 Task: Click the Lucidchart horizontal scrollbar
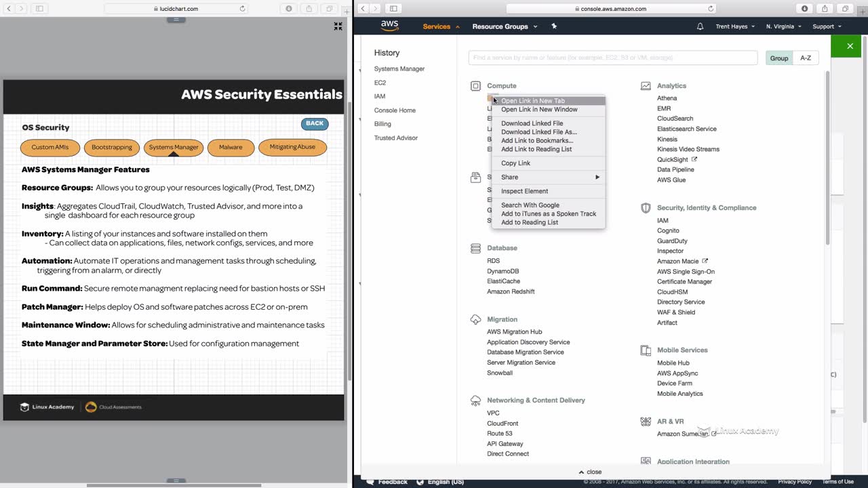tap(175, 485)
